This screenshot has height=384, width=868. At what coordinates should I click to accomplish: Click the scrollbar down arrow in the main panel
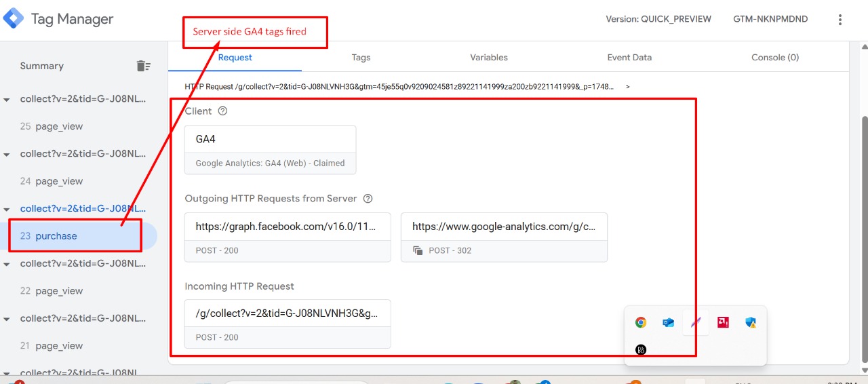(x=864, y=370)
